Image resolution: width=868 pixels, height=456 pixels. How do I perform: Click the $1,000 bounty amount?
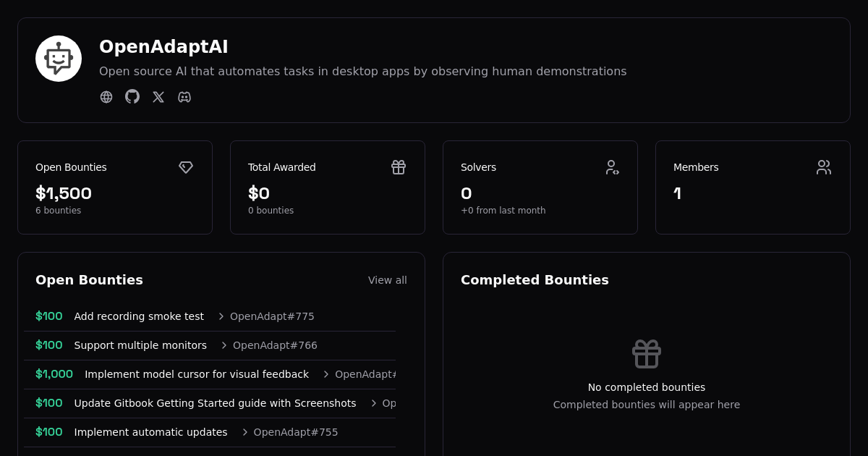point(54,374)
